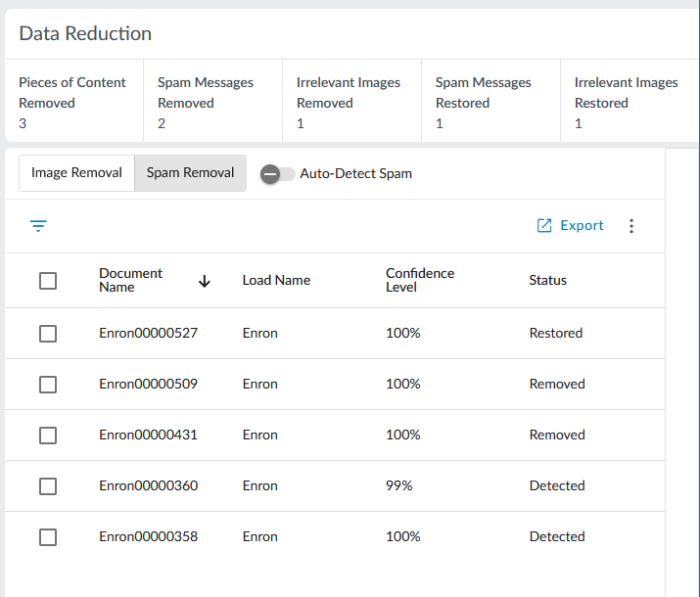Select the checkbox for Enron00000360
Viewport: 700px width, 597px height.
coord(48,486)
